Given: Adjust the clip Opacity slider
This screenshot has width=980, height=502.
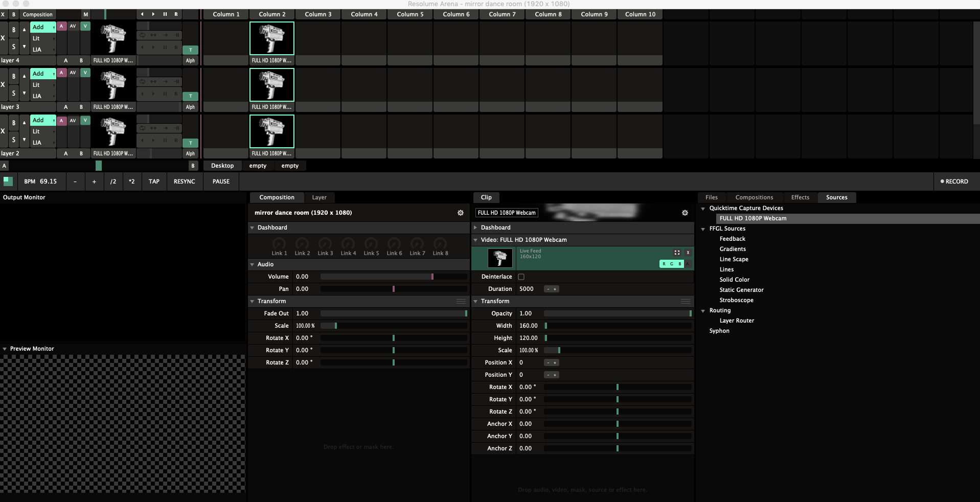Looking at the screenshot, I should 617,313.
